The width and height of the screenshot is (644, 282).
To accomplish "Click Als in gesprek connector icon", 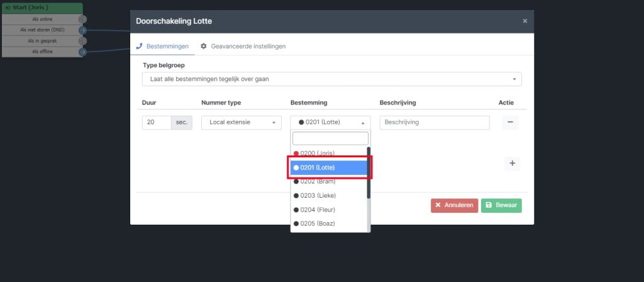I will [x=82, y=41].
